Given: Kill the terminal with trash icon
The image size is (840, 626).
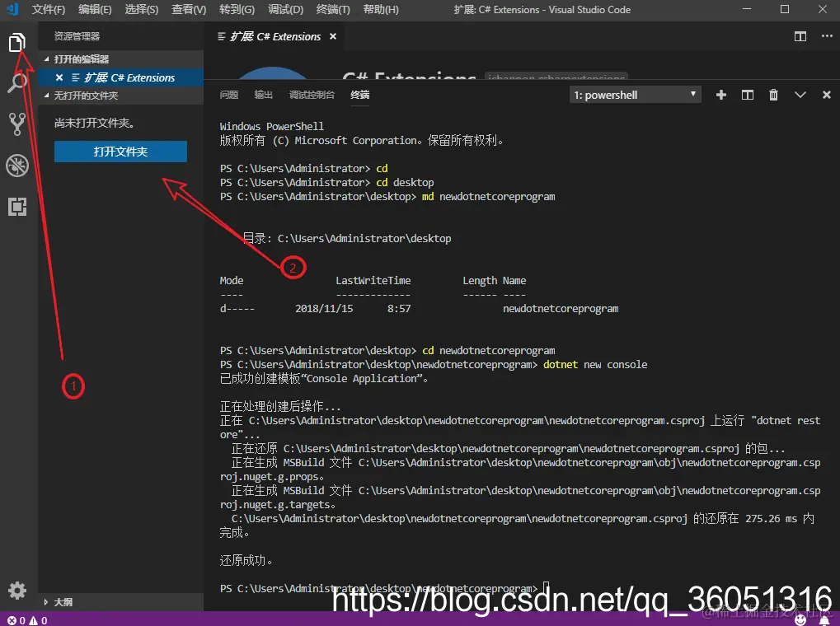Looking at the screenshot, I should point(773,95).
